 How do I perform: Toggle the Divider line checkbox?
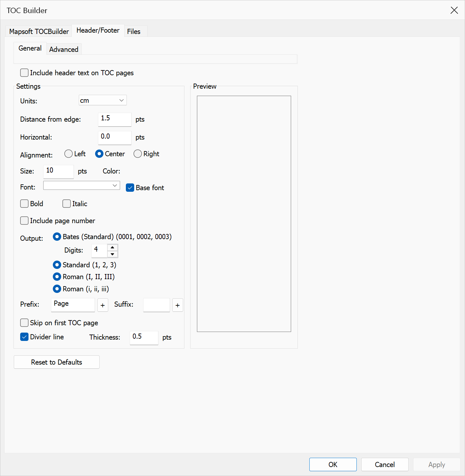(24, 337)
